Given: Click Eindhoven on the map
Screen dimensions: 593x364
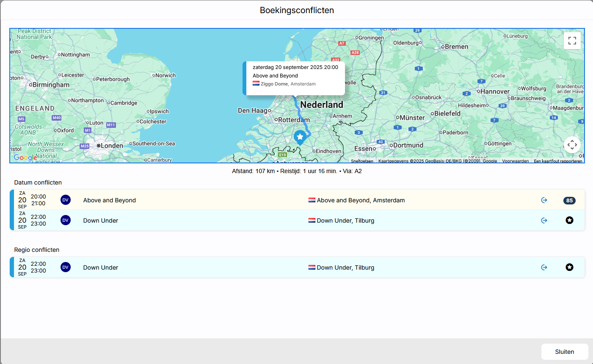Looking at the screenshot, I should coord(328,151).
